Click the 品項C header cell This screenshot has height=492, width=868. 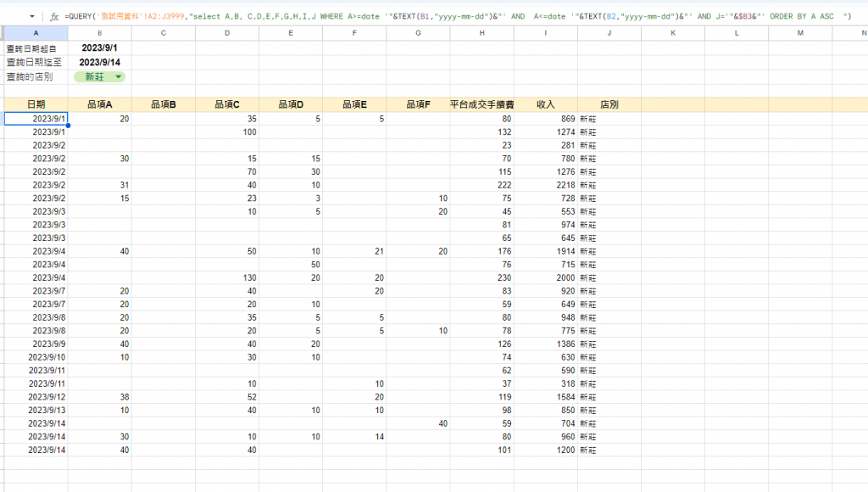pyautogui.click(x=227, y=104)
